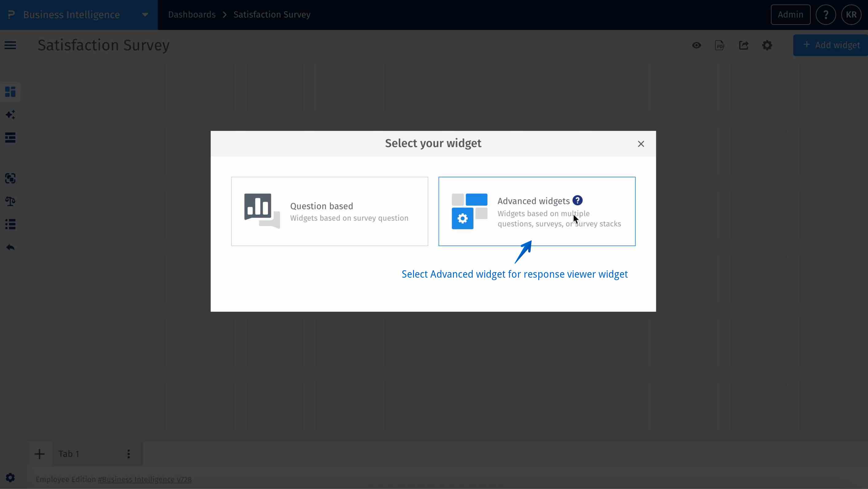Viewport: 868px width, 489px height.
Task: Select the benchmark scales icon in sidebar
Action: tap(10, 201)
